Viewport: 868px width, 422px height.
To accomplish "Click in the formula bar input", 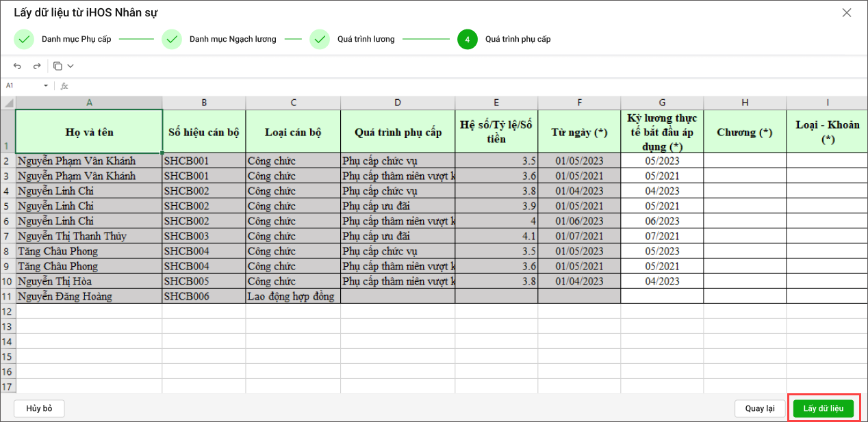I will [x=411, y=86].
